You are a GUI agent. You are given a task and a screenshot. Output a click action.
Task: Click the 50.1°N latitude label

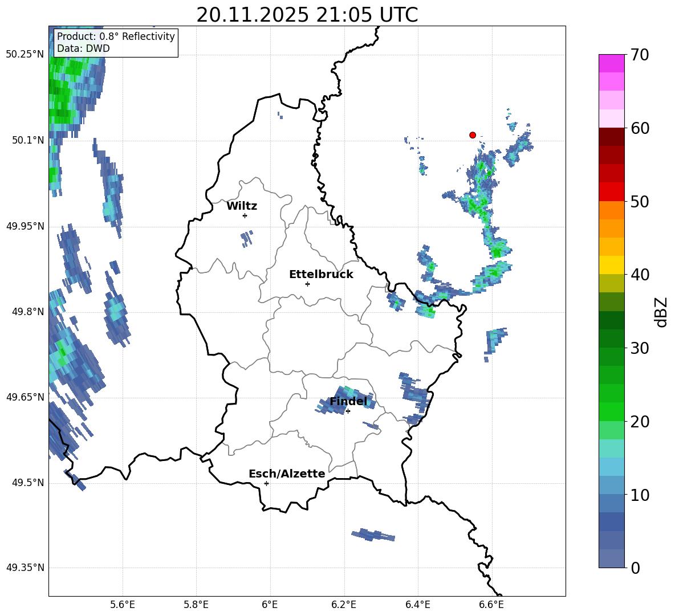[x=27, y=140]
